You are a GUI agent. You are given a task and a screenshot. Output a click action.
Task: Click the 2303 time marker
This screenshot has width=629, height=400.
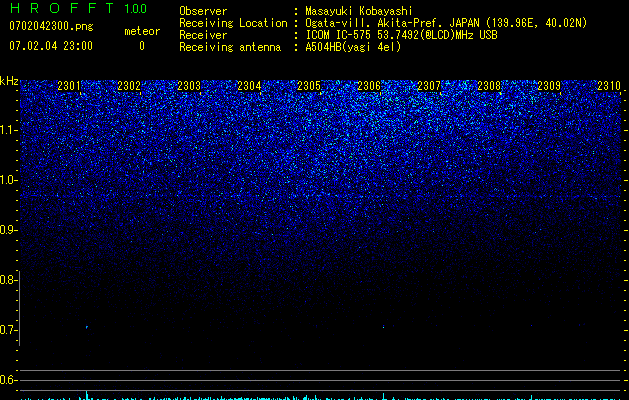(189, 86)
